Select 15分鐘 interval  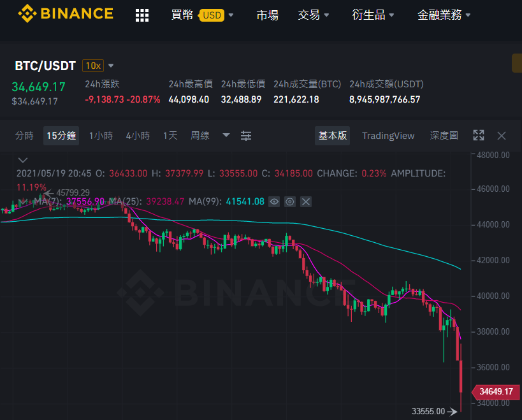[61, 136]
